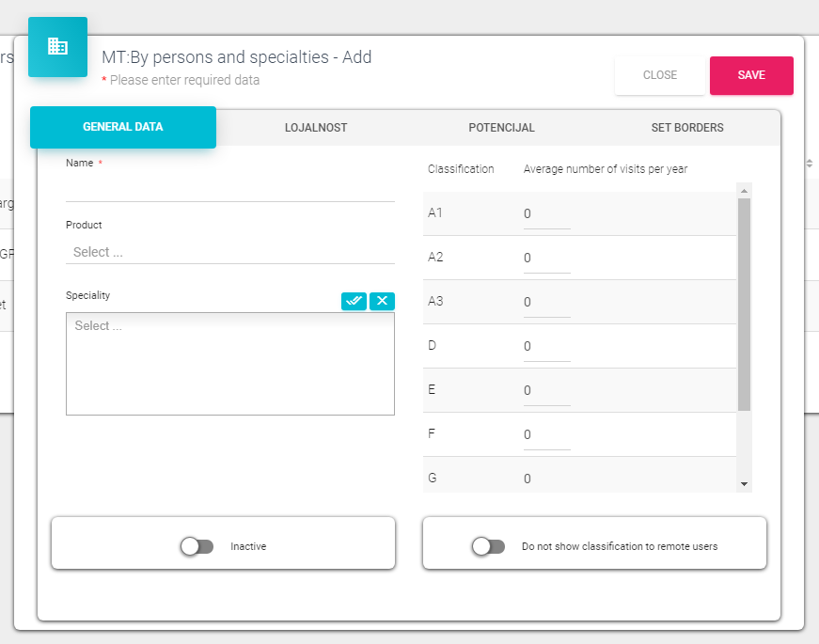Toggle Do not show classification to remote users
Image resolution: width=819 pixels, height=644 pixels.
pyautogui.click(x=488, y=546)
